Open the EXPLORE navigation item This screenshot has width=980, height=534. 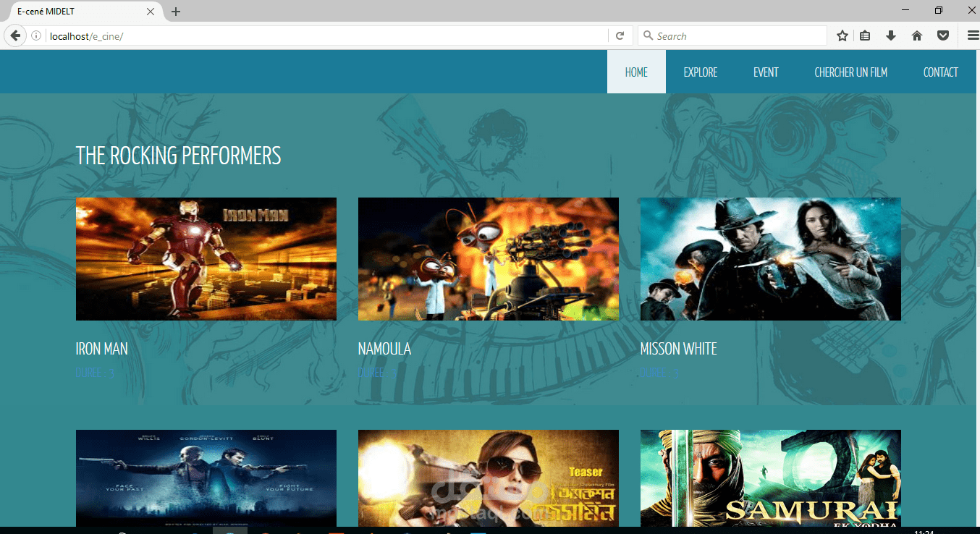(x=701, y=72)
